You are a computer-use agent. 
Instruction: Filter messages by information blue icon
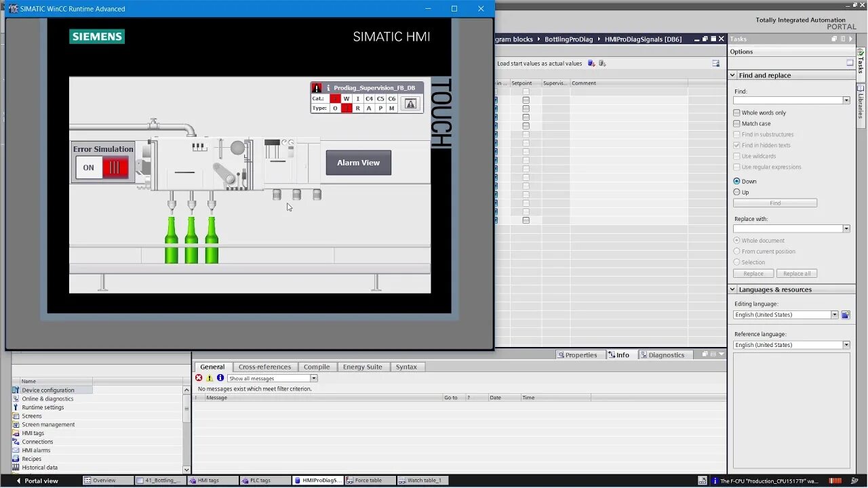click(x=220, y=378)
